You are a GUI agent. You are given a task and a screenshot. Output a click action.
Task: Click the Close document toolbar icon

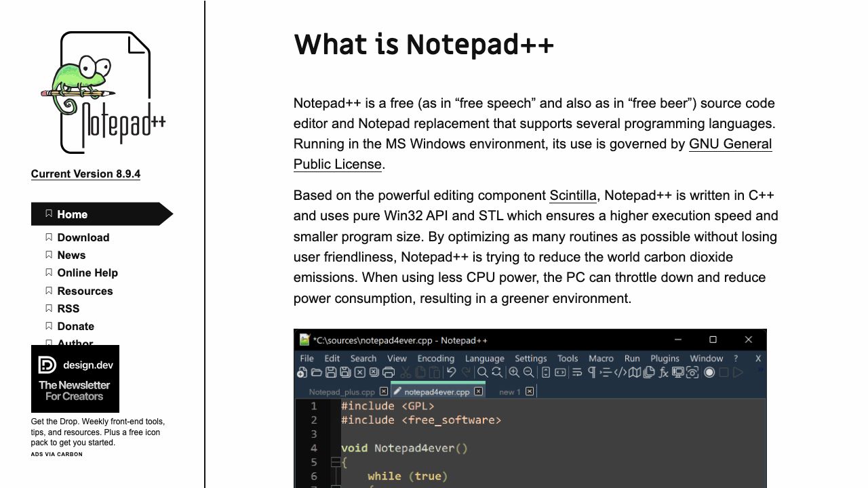360,372
